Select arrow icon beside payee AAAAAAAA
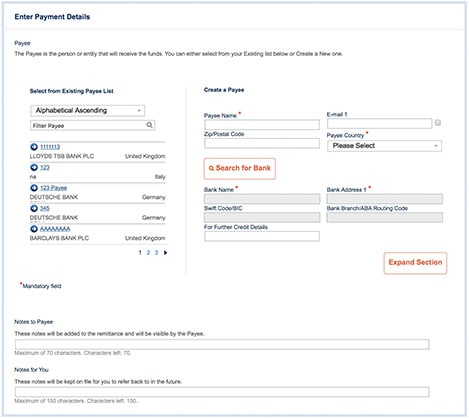 pos(34,229)
